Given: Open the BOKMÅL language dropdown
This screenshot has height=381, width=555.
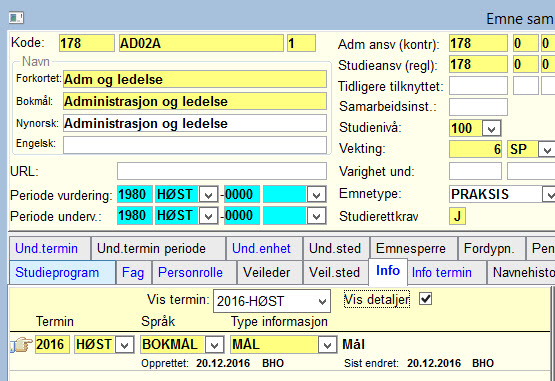Looking at the screenshot, I should pyautogui.click(x=214, y=345).
